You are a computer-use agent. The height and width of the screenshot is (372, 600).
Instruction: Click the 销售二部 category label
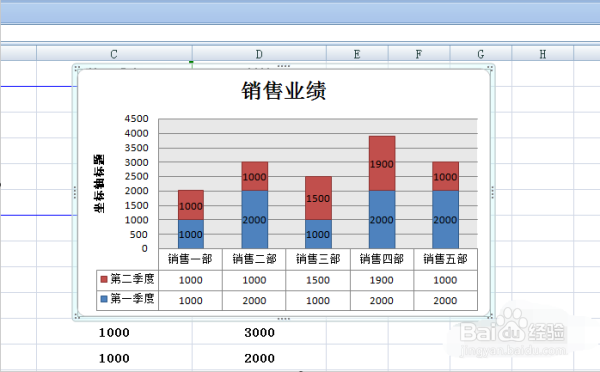[254, 259]
